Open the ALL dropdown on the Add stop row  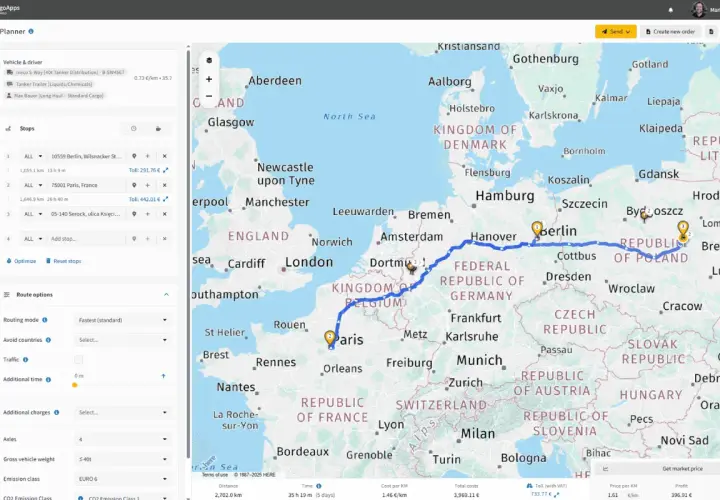(x=33, y=239)
